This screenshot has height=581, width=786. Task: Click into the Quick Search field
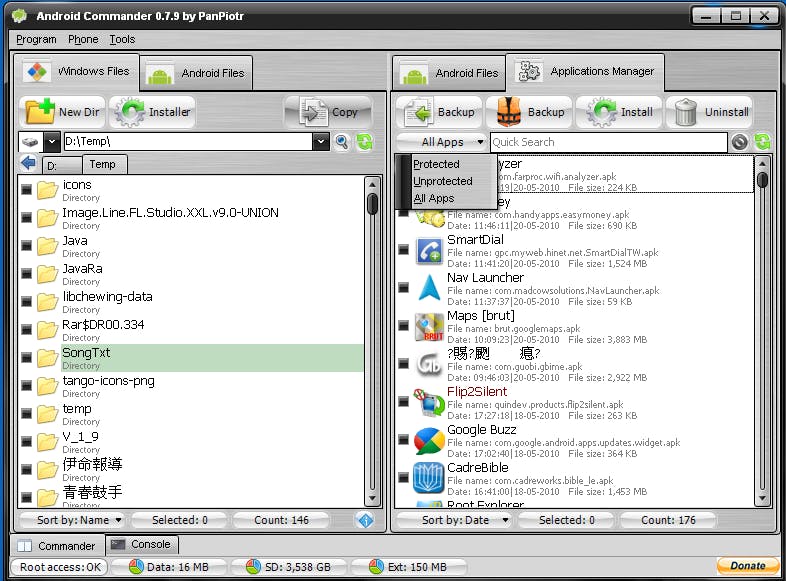pos(609,142)
